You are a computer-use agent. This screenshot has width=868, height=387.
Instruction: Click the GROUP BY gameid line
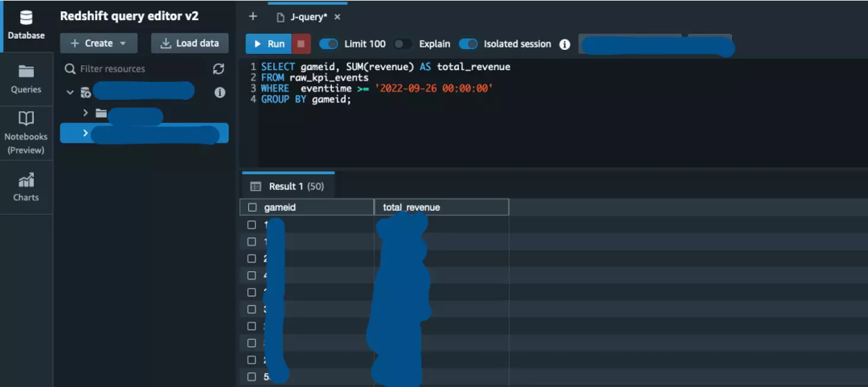306,100
